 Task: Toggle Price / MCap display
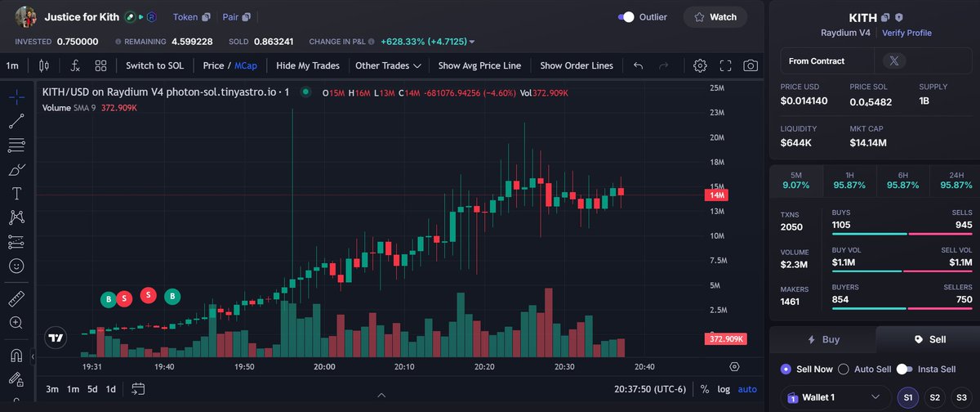[229, 65]
